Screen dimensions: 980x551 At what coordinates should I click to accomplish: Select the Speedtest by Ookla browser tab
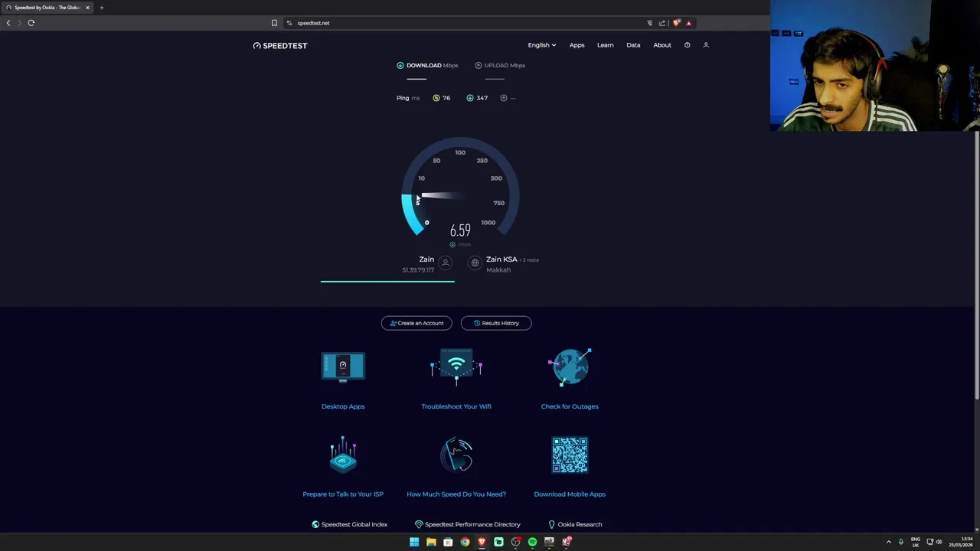coord(47,8)
